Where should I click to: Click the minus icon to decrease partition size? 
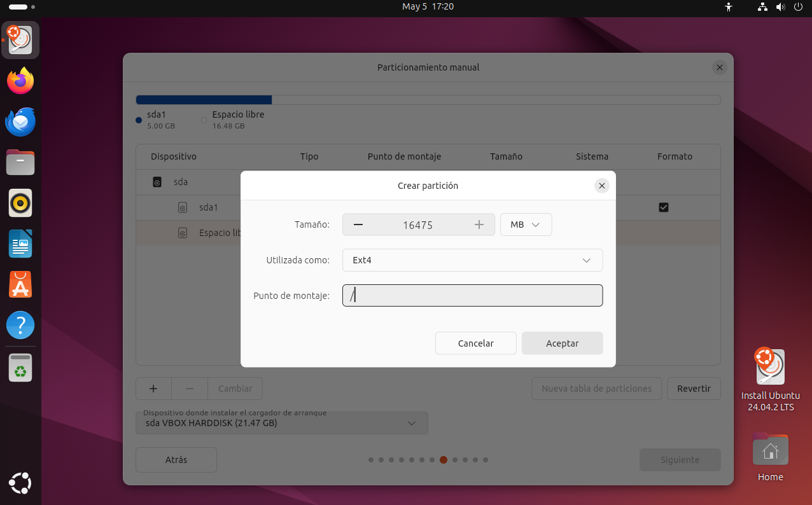[x=358, y=225]
